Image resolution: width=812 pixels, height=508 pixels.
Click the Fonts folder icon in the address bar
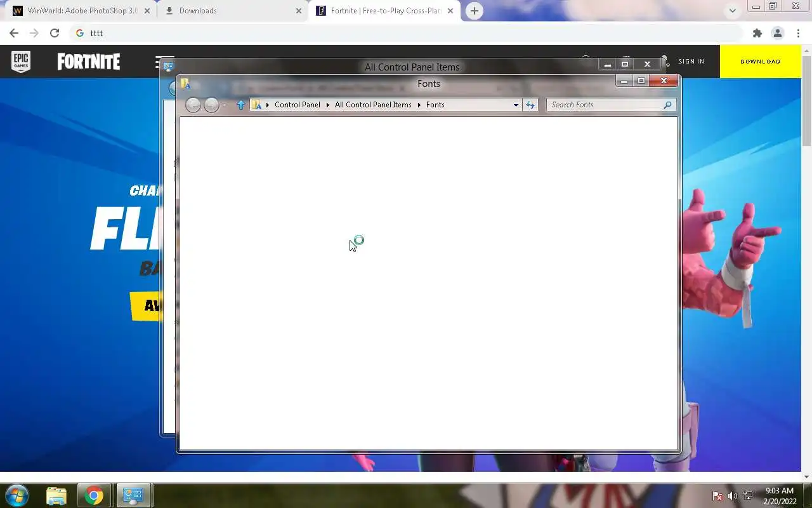point(256,105)
